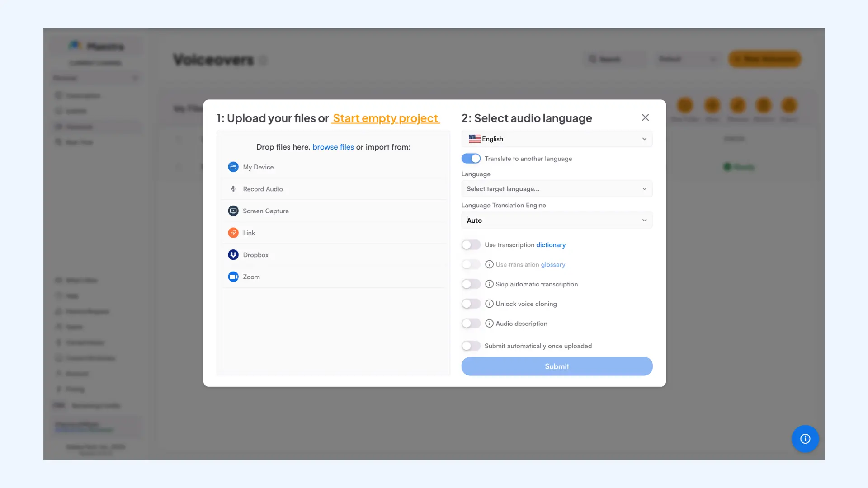
Task: Select the Screen Capture import option
Action: 266,211
